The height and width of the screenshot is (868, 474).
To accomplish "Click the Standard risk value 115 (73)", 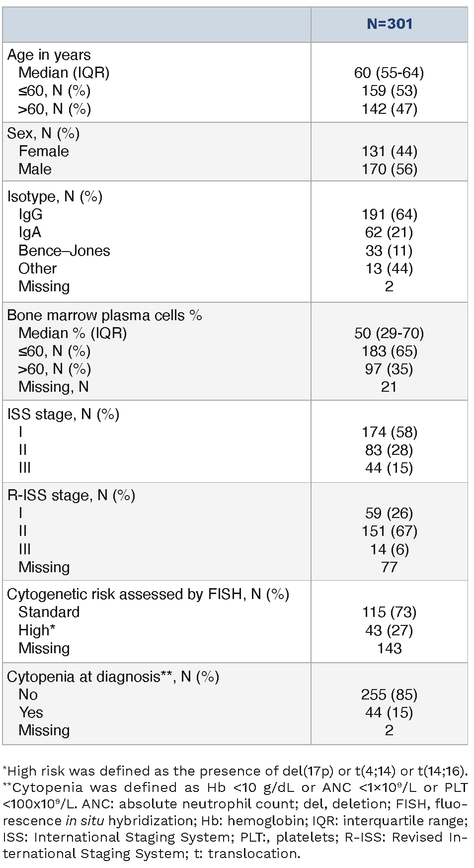I will [x=389, y=612].
